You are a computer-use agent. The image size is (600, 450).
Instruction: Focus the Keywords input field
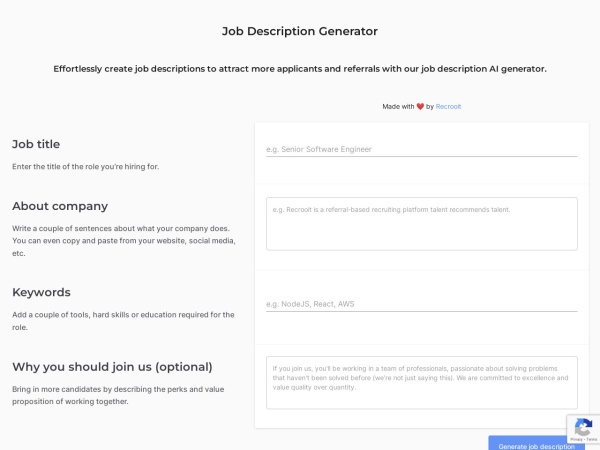coord(421,304)
